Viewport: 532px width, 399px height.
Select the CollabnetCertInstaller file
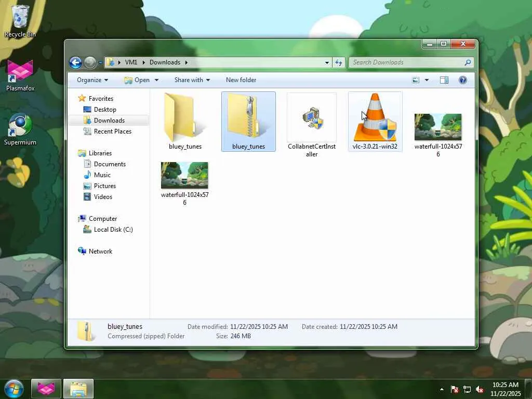(x=312, y=125)
